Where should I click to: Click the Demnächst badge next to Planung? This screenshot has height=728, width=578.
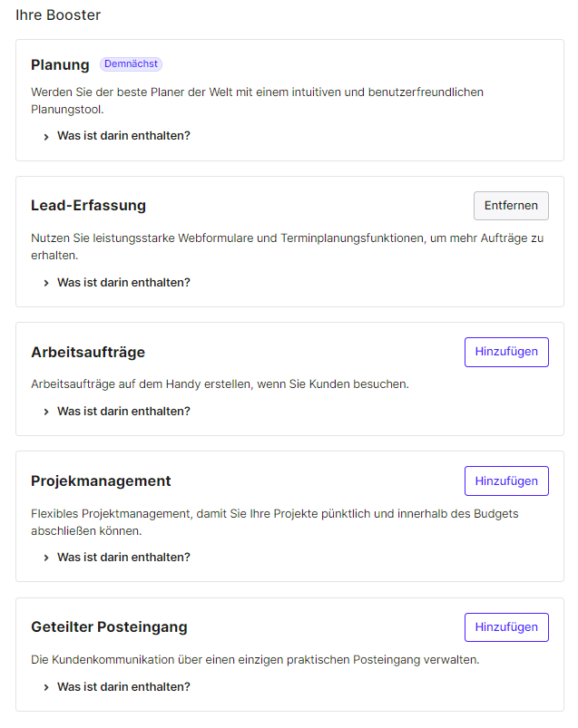click(131, 64)
